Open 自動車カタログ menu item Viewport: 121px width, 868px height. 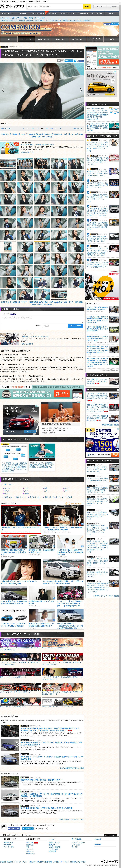(37, 13)
